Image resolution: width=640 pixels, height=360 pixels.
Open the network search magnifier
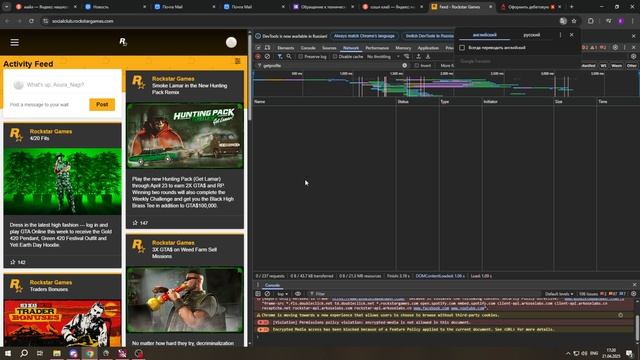289,57
